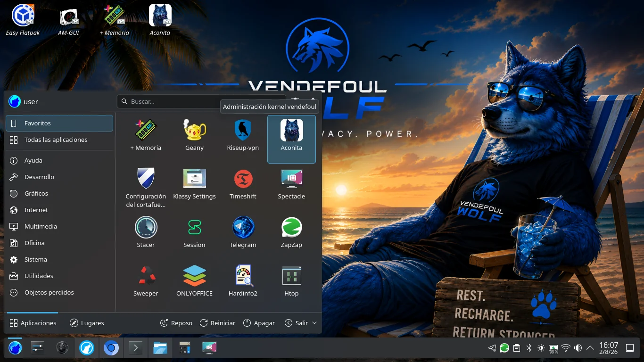Click the Reposo sleep button

[x=176, y=323]
